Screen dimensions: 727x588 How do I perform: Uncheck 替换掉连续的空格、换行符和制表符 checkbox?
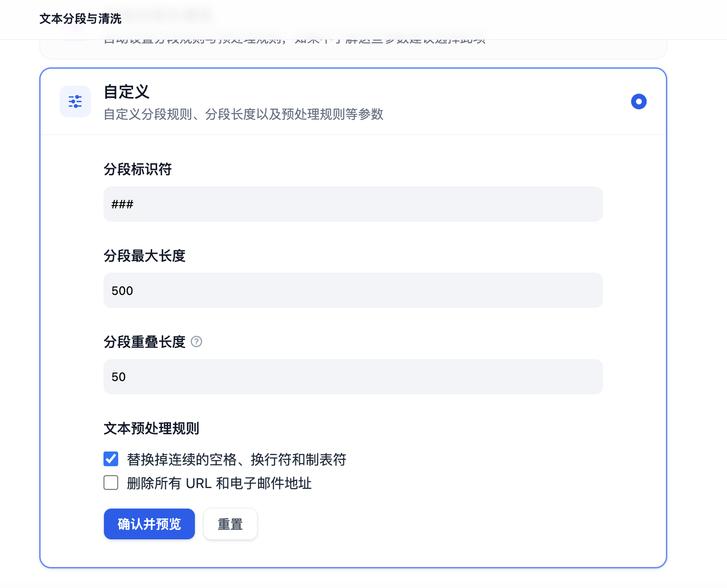(x=111, y=459)
